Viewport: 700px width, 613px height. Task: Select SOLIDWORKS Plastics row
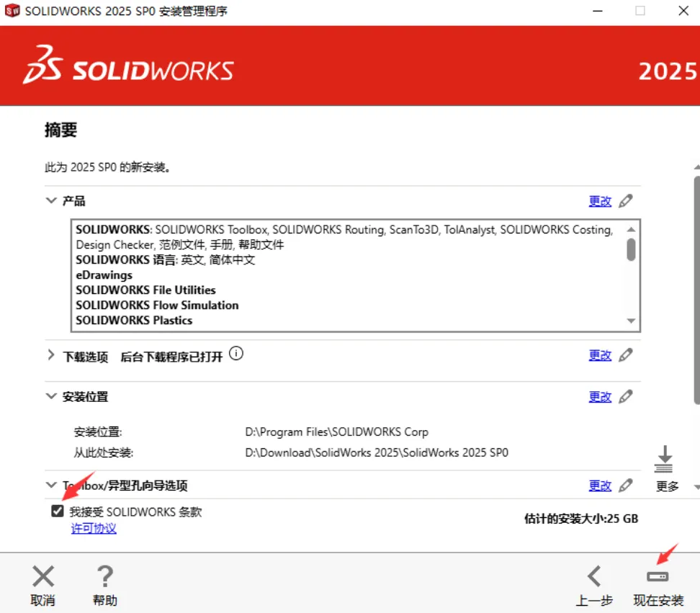(134, 321)
